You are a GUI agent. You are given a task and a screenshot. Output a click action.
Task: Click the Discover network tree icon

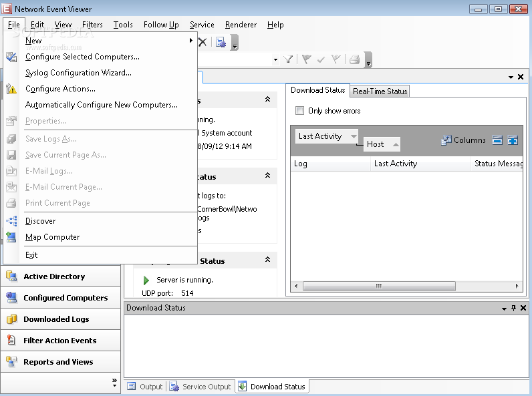point(11,221)
